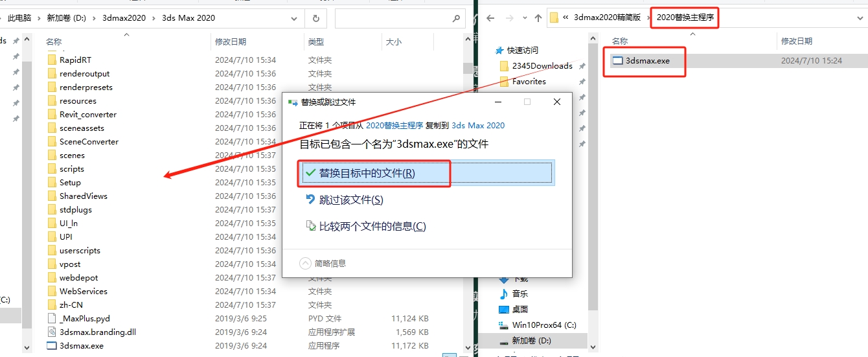The height and width of the screenshot is (357, 868).
Task: Sort left window by 类型 column
Action: tap(316, 41)
